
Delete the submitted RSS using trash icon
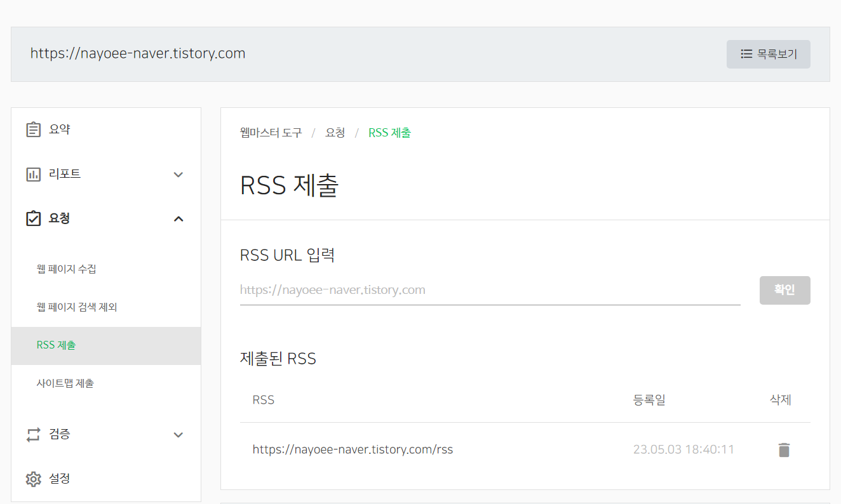coord(784,450)
